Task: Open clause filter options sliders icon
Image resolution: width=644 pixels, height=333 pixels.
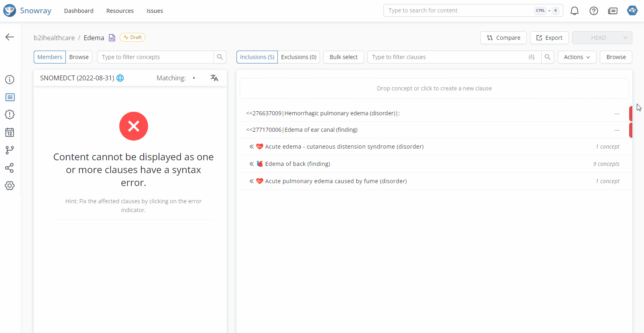Action: [x=532, y=57]
